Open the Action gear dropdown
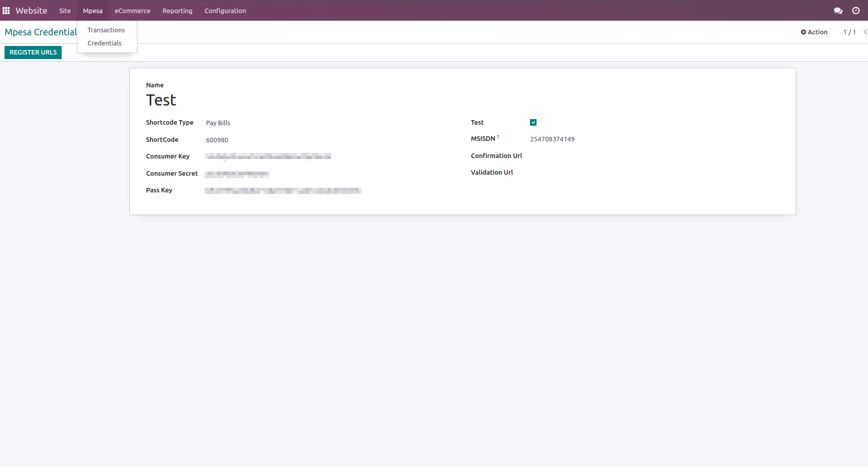The width and height of the screenshot is (868, 467). point(814,32)
